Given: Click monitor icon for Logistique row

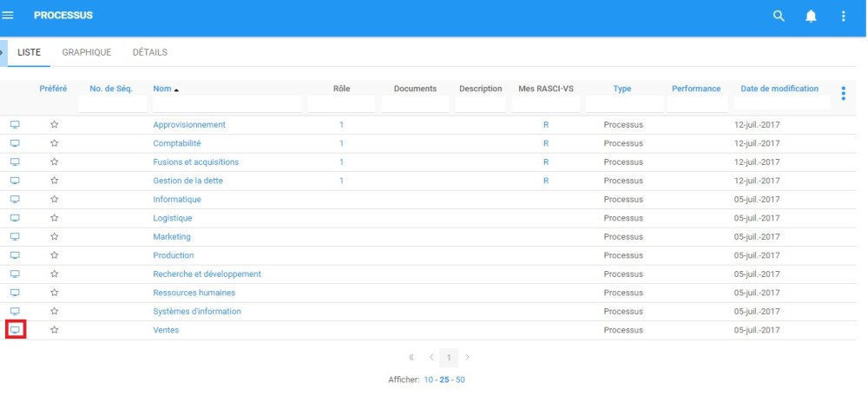Looking at the screenshot, I should (x=15, y=218).
